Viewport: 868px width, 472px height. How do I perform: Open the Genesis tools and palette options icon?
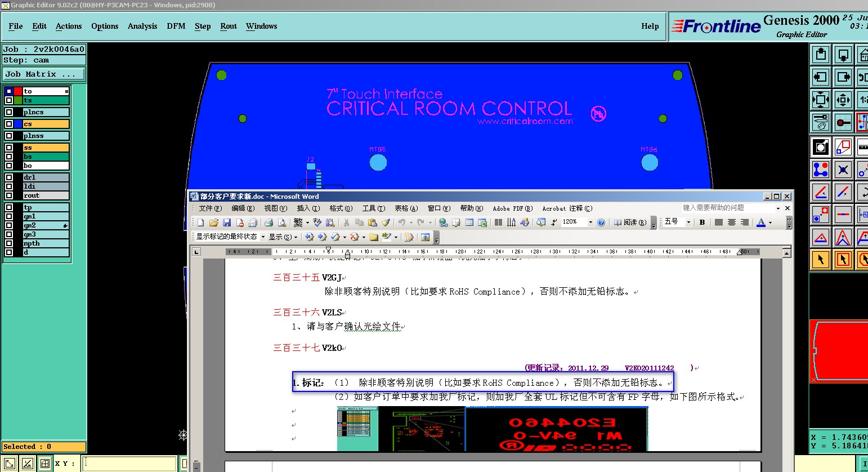click(821, 122)
